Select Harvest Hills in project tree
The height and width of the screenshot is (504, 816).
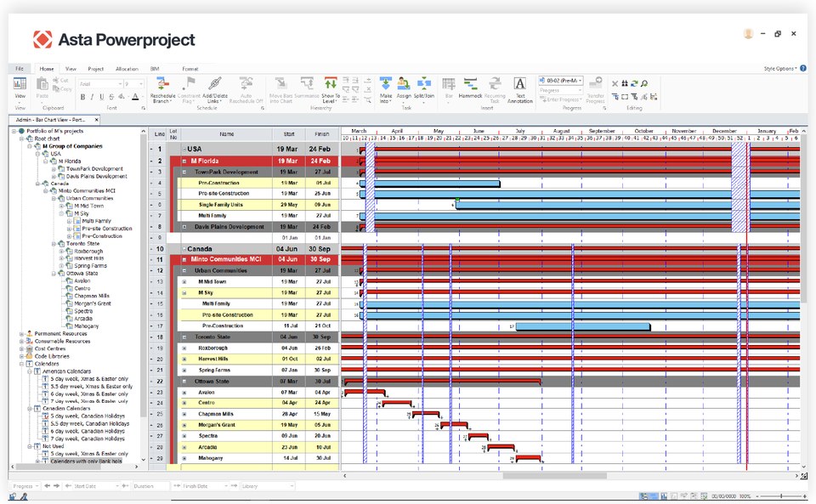point(88,258)
